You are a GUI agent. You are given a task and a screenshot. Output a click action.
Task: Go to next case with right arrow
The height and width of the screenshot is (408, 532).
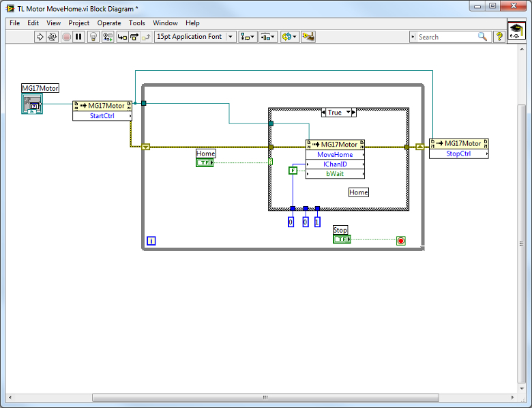coord(354,113)
